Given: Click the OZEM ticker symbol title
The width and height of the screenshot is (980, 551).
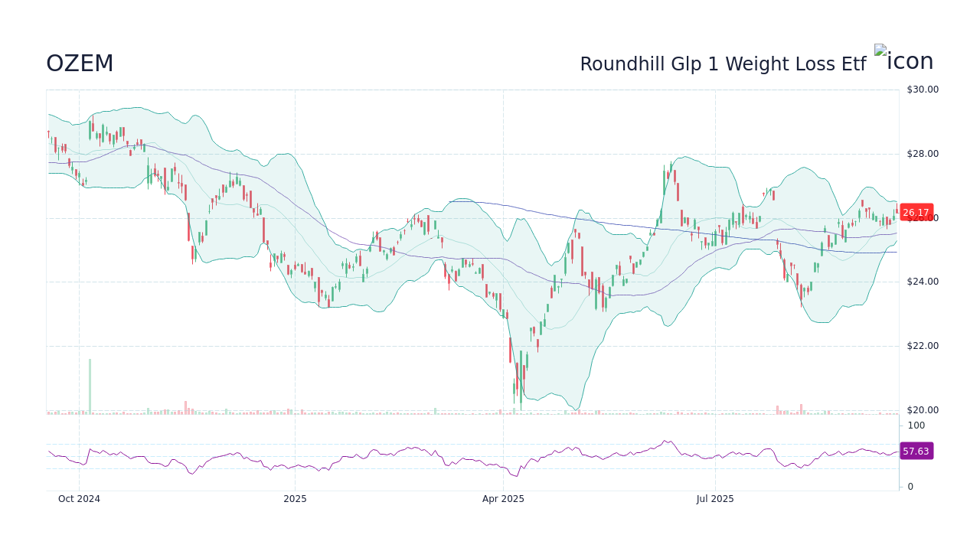Looking at the screenshot, I should click(80, 64).
